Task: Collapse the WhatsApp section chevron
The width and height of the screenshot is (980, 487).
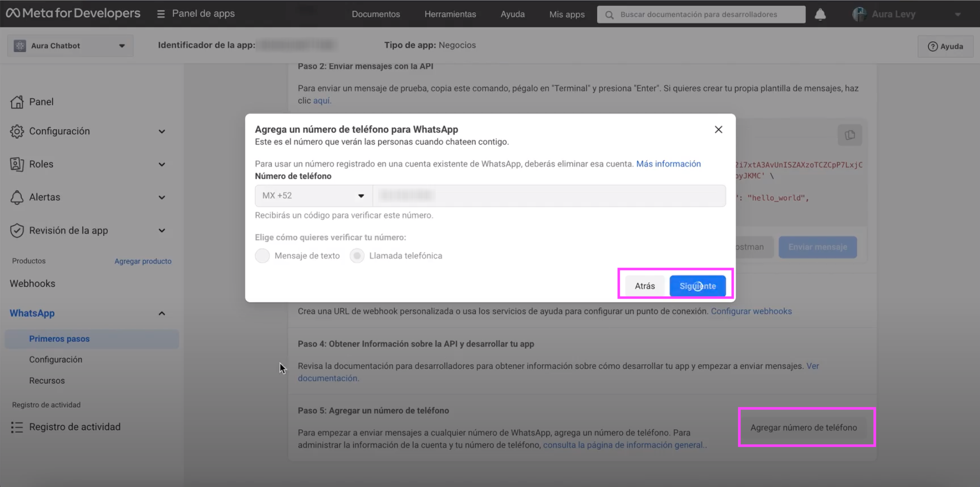Action: point(162,313)
